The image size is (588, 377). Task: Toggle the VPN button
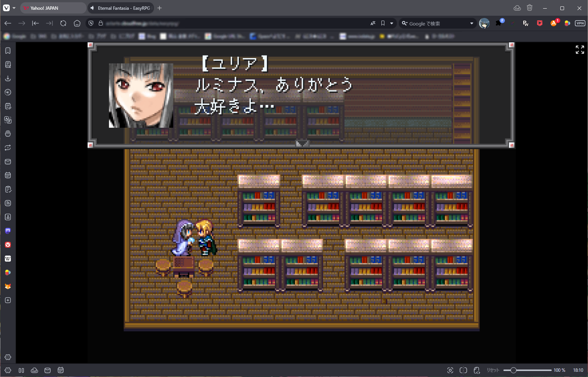click(x=580, y=23)
